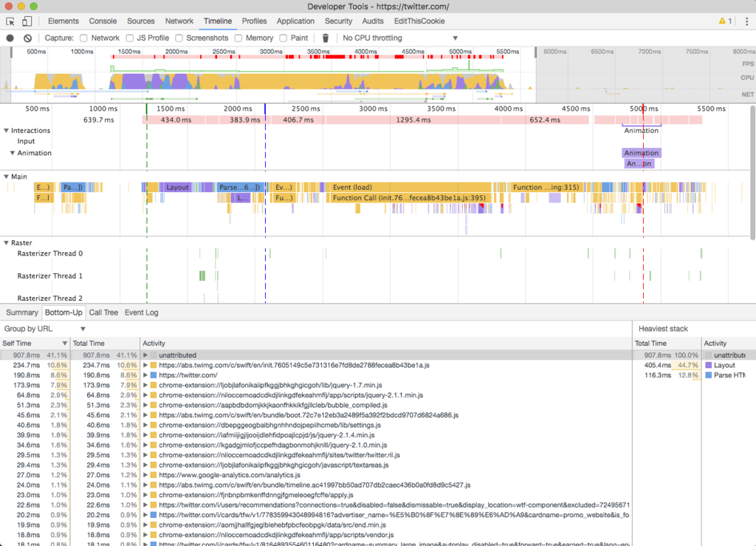Select the Event (load) flame bar
756x546 pixels.
pos(409,187)
